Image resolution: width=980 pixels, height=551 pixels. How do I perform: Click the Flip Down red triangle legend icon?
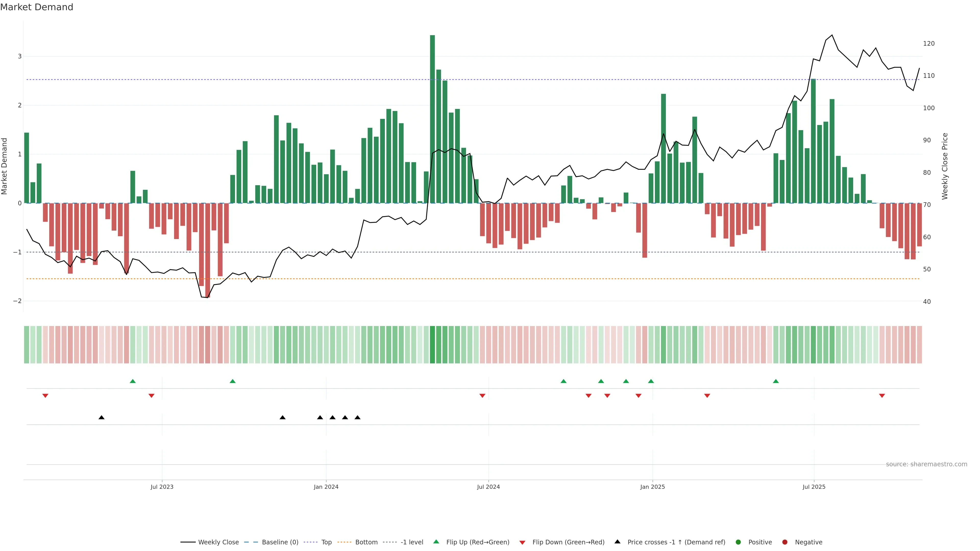(x=522, y=542)
